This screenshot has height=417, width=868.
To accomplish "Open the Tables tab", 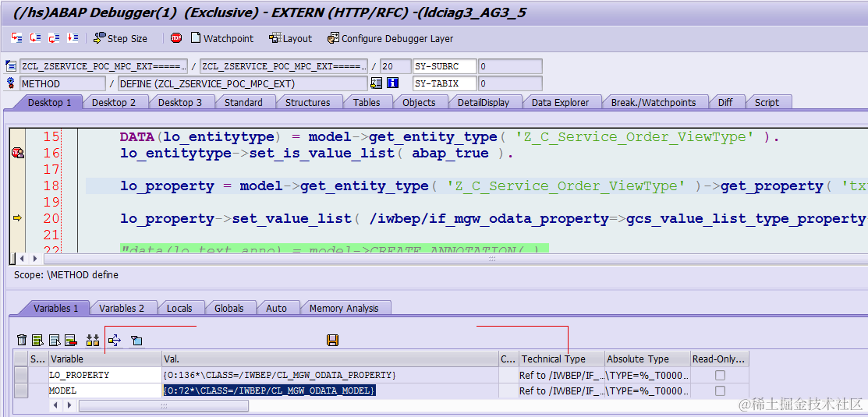I will pos(367,102).
